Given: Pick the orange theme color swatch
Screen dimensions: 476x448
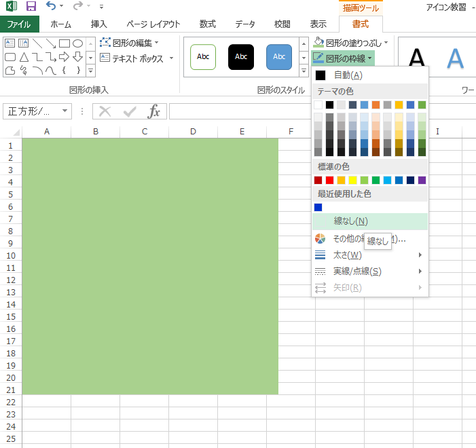Looking at the screenshot, I should (376, 105).
